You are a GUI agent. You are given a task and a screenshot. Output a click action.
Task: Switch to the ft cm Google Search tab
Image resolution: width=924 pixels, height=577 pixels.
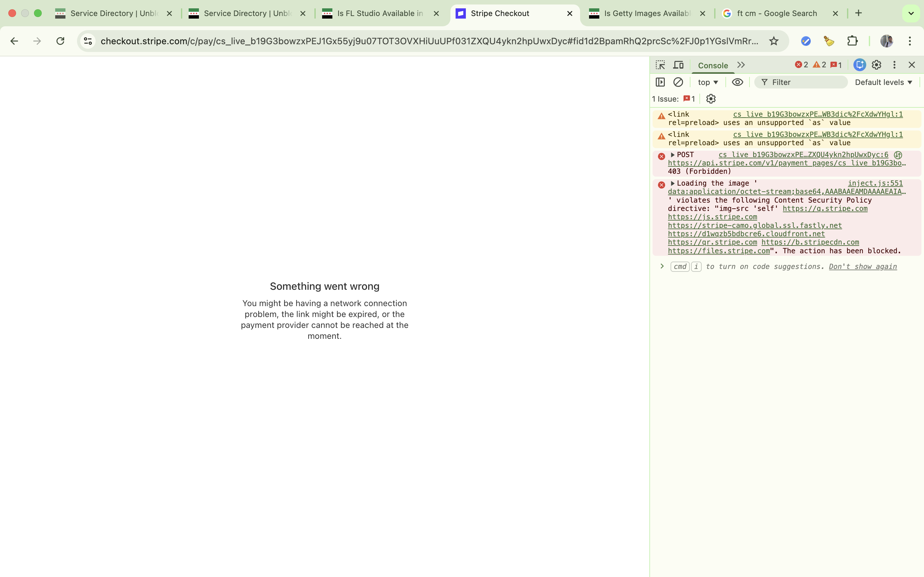point(777,13)
